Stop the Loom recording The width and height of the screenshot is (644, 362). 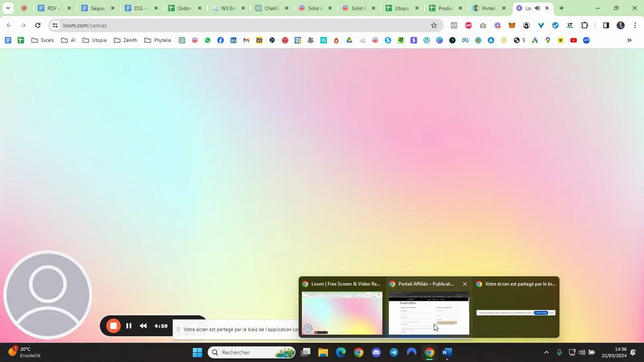[x=114, y=326]
